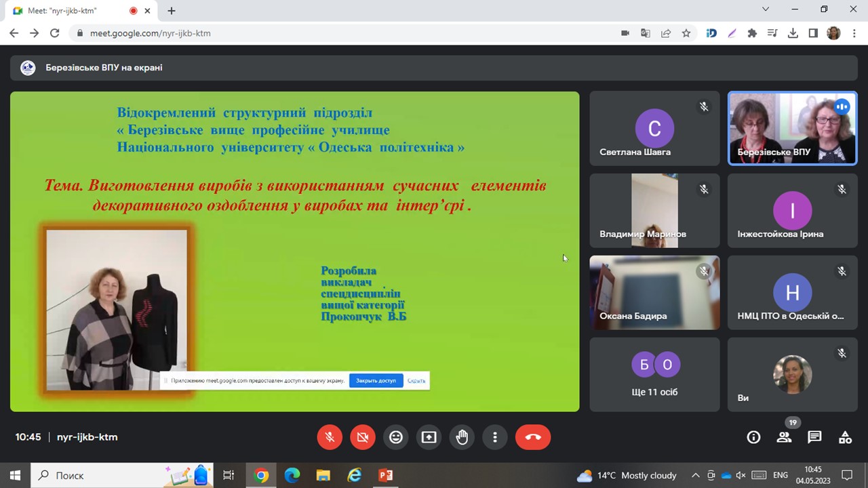This screenshot has height=488, width=868.
Task: Open PowerPoint from the taskbar
Action: (x=385, y=475)
